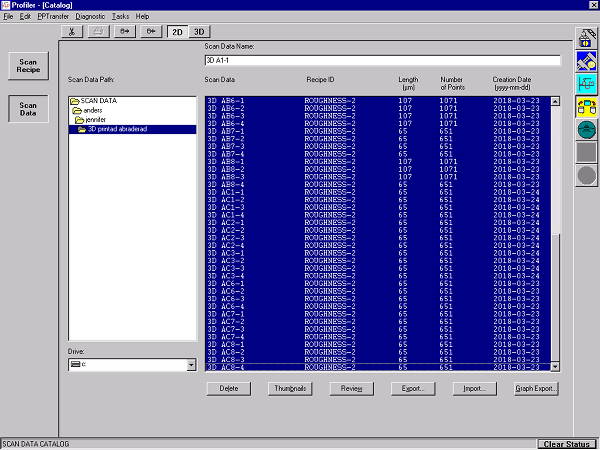600x450 pixels.
Task: Click the left-arrow transfer toolbar icon
Action: click(151, 32)
